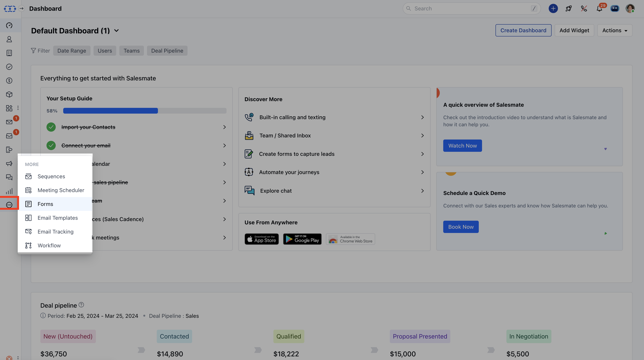Open Activities checkmark icon in sidebar
Screen dimensions: 644x360
[x=9, y=67]
